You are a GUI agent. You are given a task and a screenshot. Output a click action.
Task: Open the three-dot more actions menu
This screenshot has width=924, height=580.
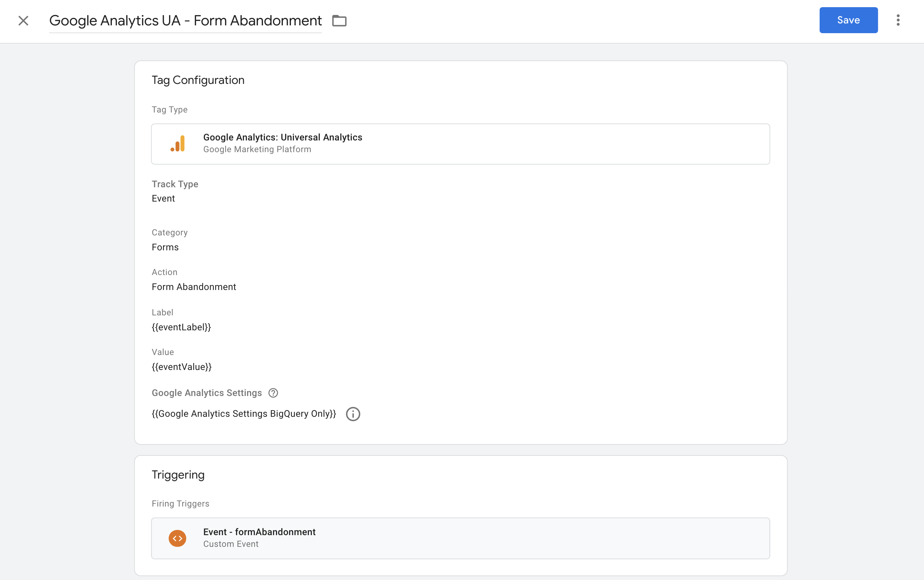click(898, 20)
